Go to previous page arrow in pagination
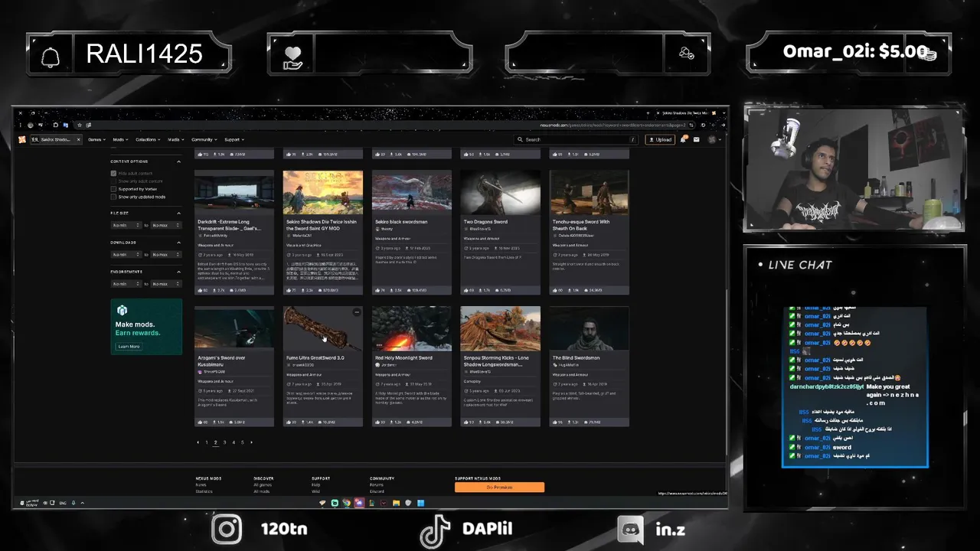Image resolution: width=980 pixels, height=551 pixels. (x=198, y=442)
